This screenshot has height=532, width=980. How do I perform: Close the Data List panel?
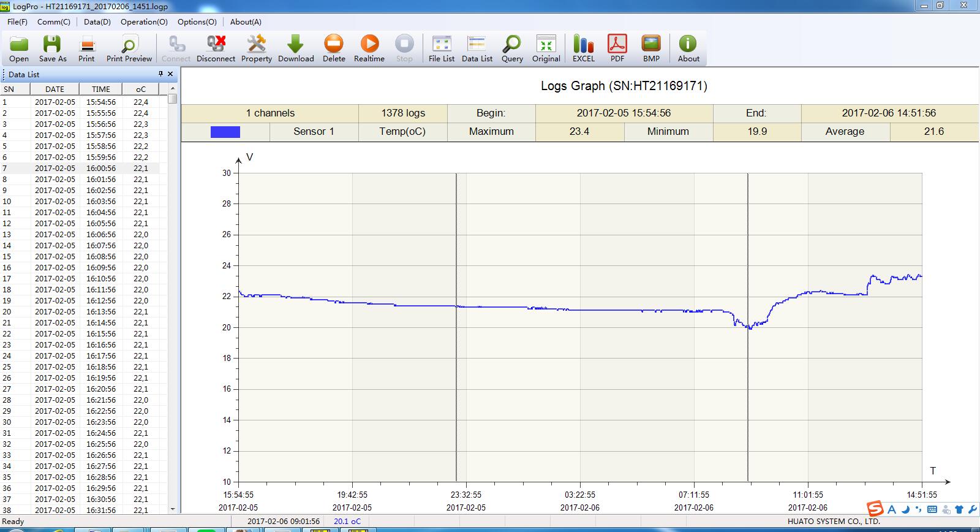tap(170, 74)
